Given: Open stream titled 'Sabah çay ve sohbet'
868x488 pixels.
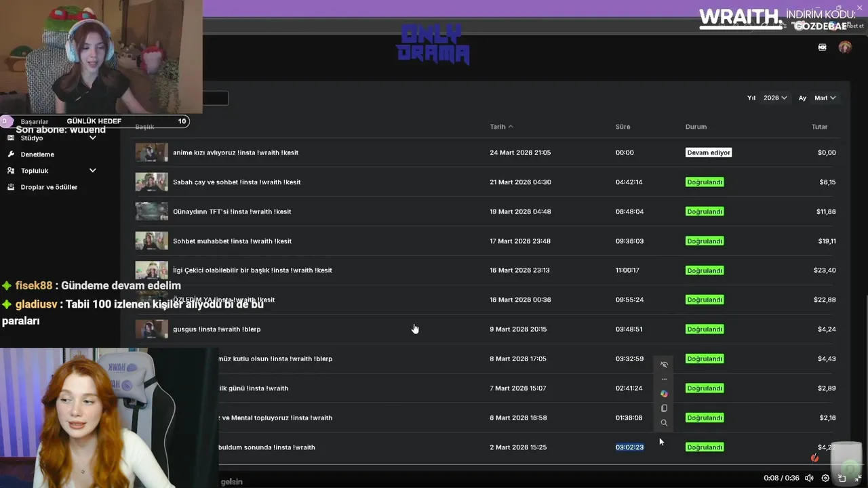Looking at the screenshot, I should (237, 182).
